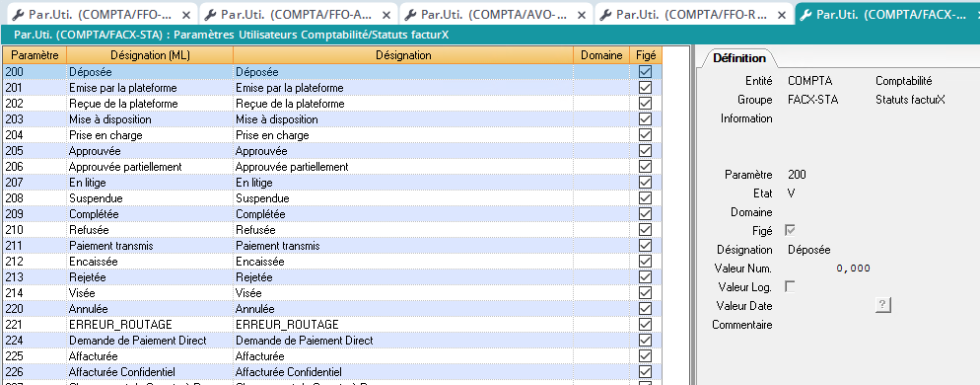Toggle the Figé checkbox for row 207
Viewport: 980px width, 385px height.
[x=646, y=183]
